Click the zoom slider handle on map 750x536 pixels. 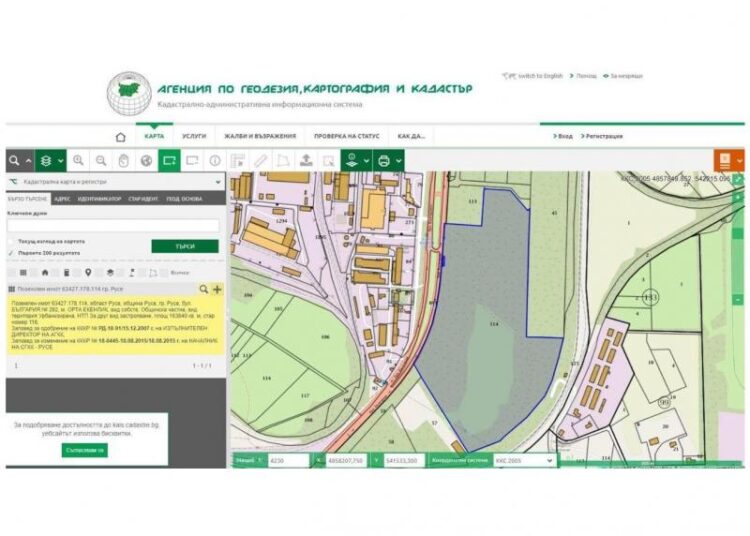point(738,234)
